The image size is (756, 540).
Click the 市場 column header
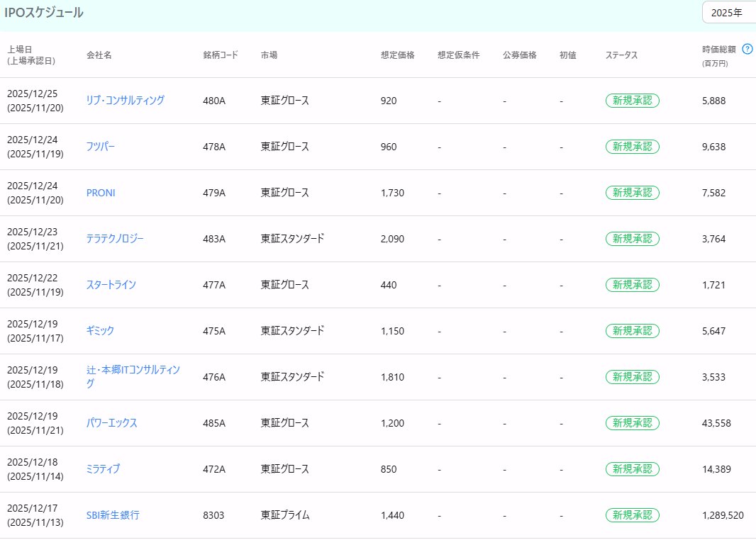[269, 55]
